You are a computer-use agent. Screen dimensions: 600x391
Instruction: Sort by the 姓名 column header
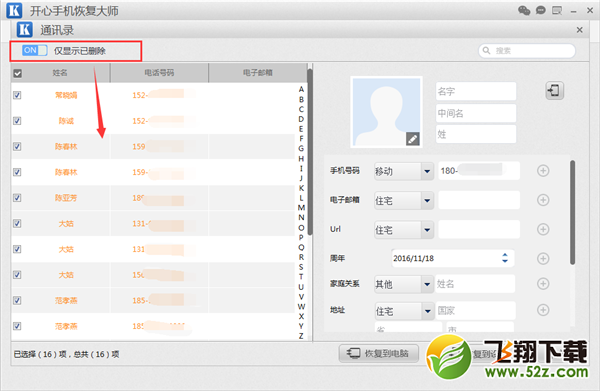tap(60, 73)
